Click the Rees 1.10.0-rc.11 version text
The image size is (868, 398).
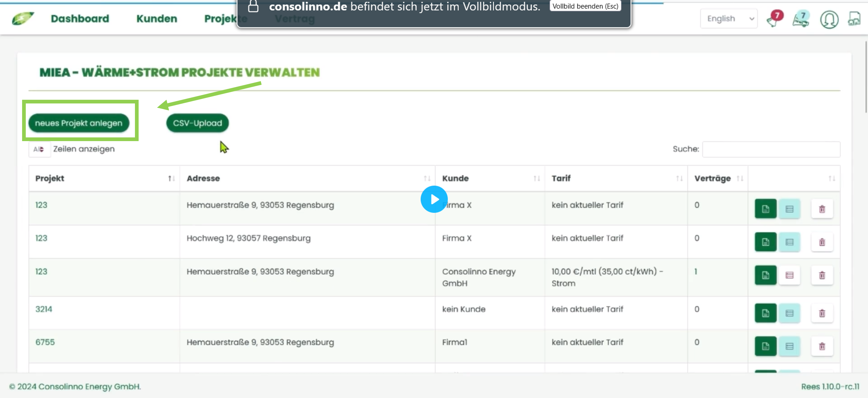tap(830, 386)
